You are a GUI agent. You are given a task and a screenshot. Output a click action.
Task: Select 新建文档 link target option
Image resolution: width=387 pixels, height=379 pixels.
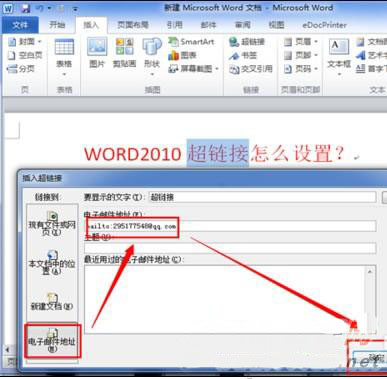(x=52, y=302)
